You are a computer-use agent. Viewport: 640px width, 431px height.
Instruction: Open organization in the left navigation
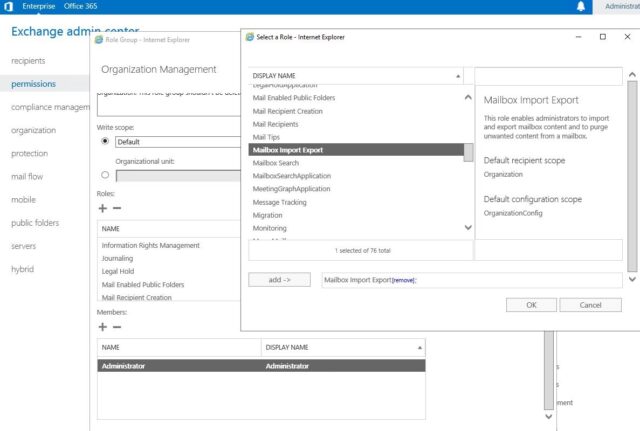point(33,130)
